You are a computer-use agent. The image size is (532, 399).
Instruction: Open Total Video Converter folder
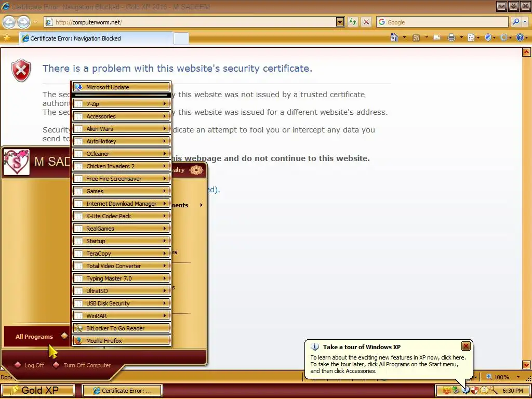121,266
